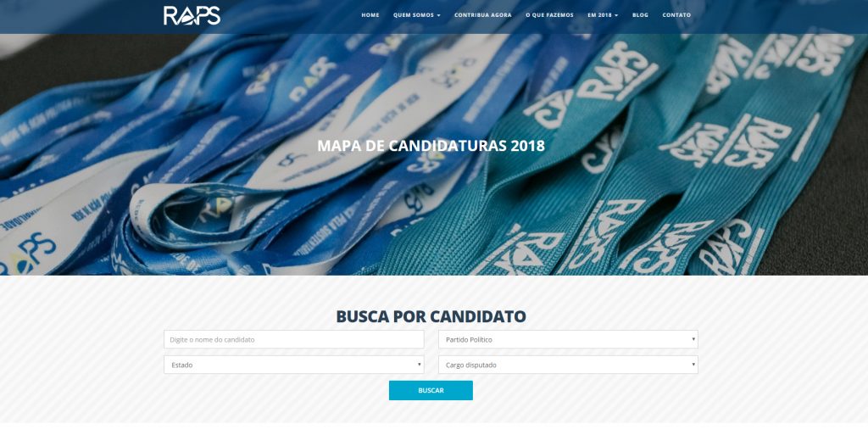Open the Partido Político dropdown
868x435 pixels.
click(568, 339)
